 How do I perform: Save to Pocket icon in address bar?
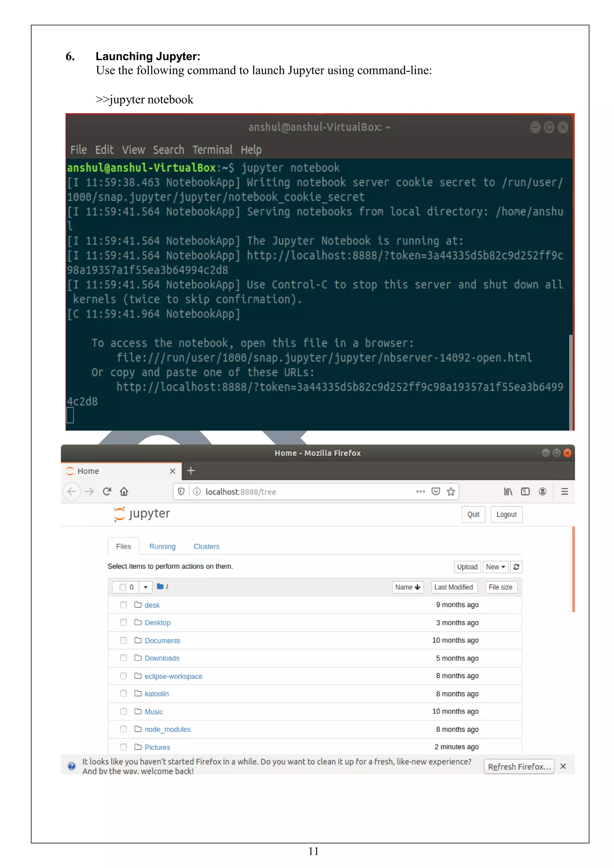pos(436,492)
